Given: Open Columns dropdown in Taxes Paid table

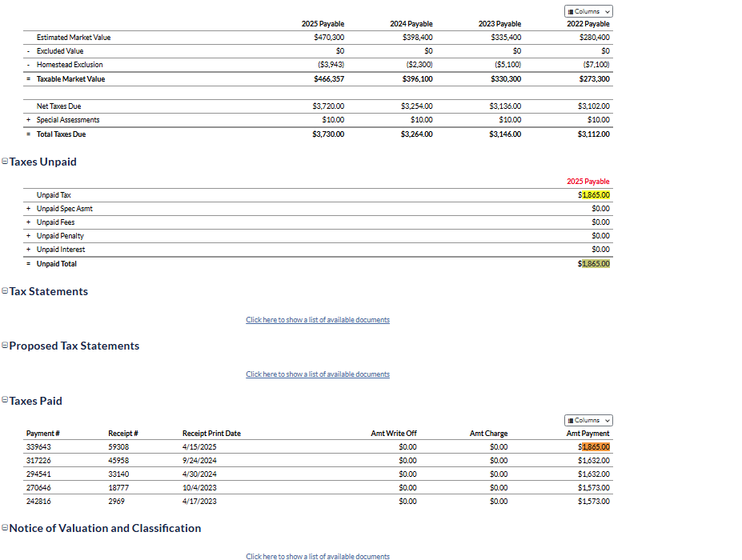Looking at the screenshot, I should coord(588,420).
